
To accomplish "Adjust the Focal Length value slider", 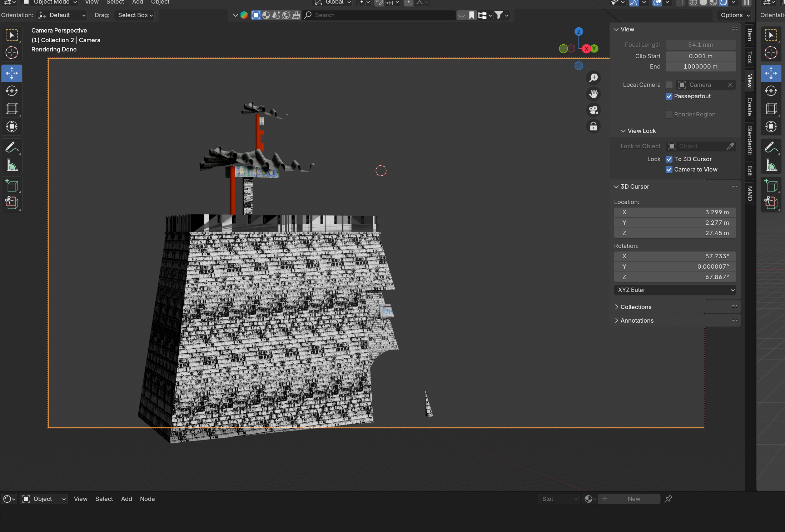I will pos(700,45).
